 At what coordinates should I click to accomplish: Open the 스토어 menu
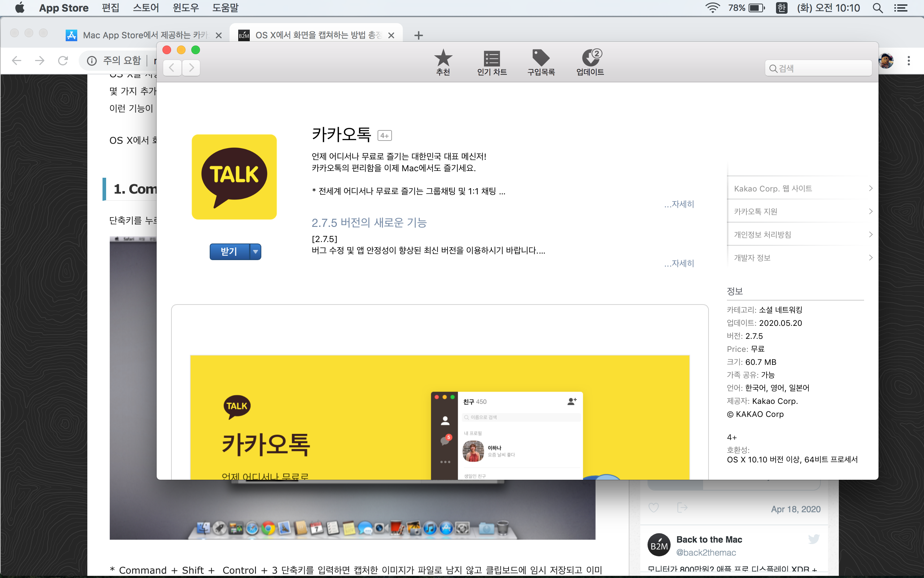[x=146, y=8]
